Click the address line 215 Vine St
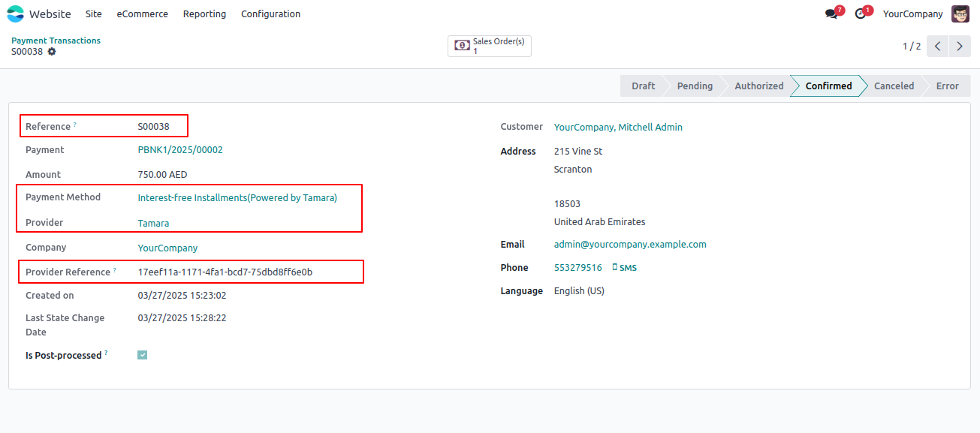The height and width of the screenshot is (433, 980). coord(578,152)
